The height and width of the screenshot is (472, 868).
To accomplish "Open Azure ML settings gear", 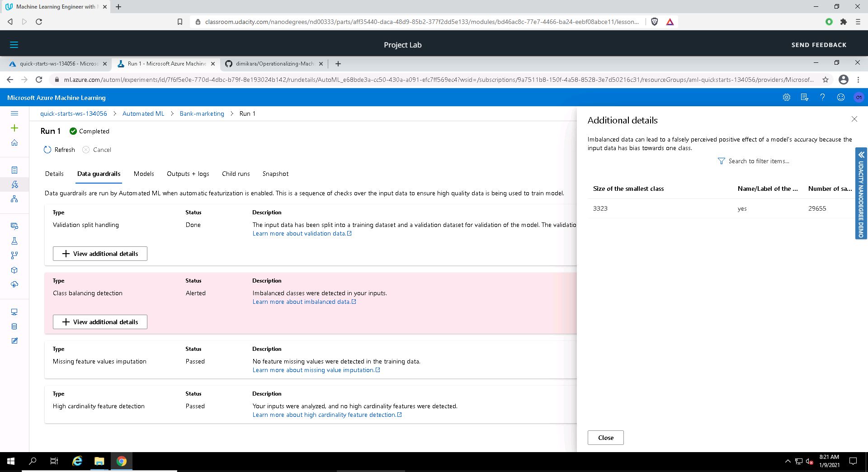I will tap(786, 98).
